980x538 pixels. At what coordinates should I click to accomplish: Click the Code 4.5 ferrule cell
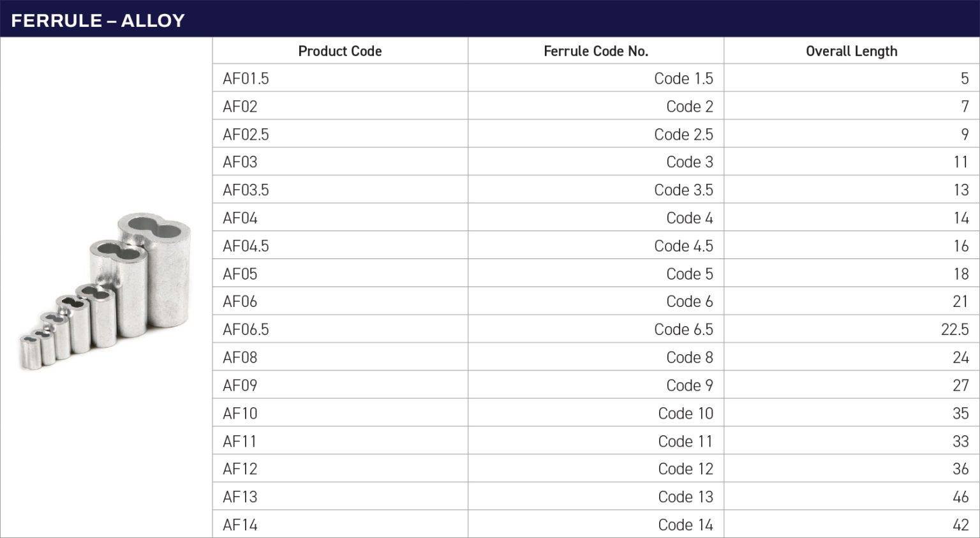coord(683,246)
